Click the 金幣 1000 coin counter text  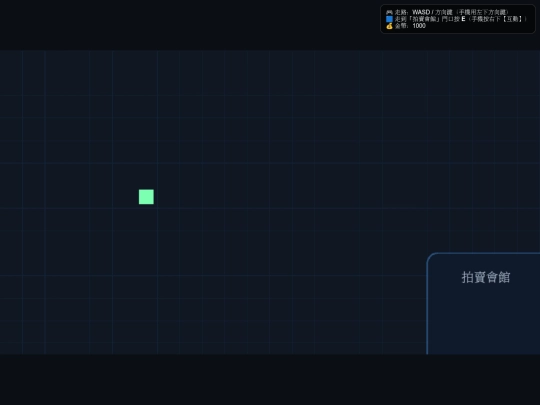click(x=410, y=26)
